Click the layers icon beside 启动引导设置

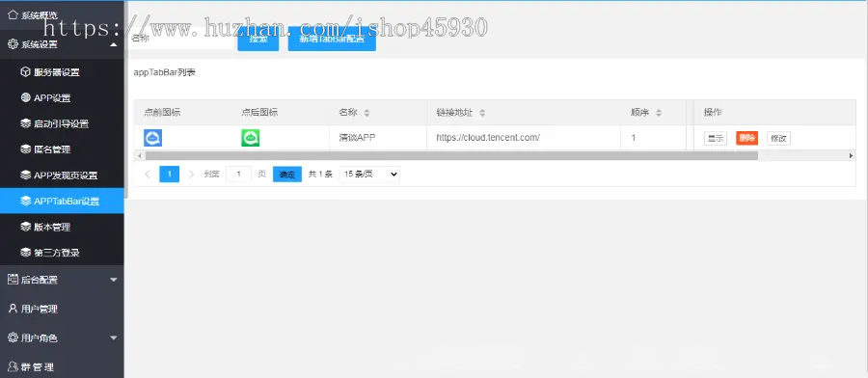pyautogui.click(x=25, y=123)
